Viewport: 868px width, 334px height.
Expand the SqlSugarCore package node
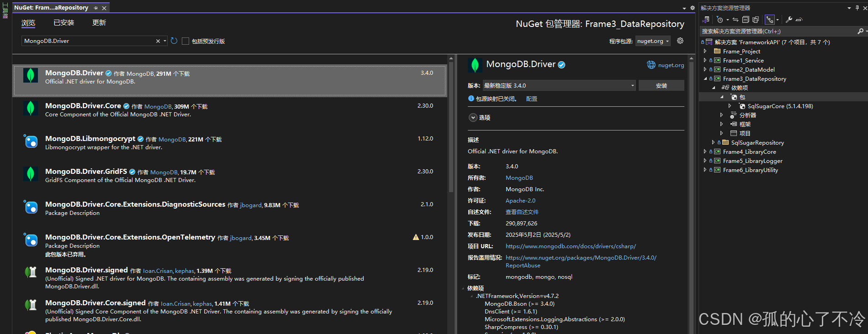point(730,106)
